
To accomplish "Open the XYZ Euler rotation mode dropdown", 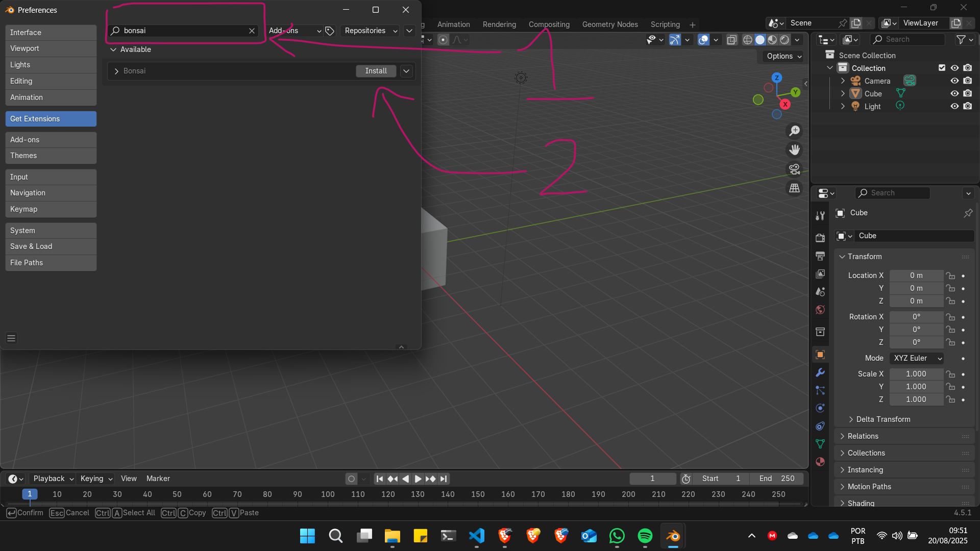I will click(x=917, y=358).
